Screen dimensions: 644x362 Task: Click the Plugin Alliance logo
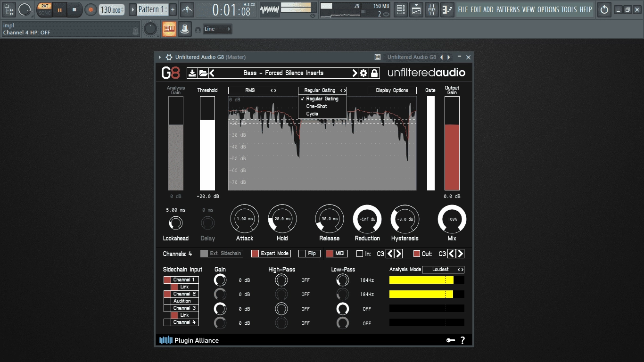189,340
